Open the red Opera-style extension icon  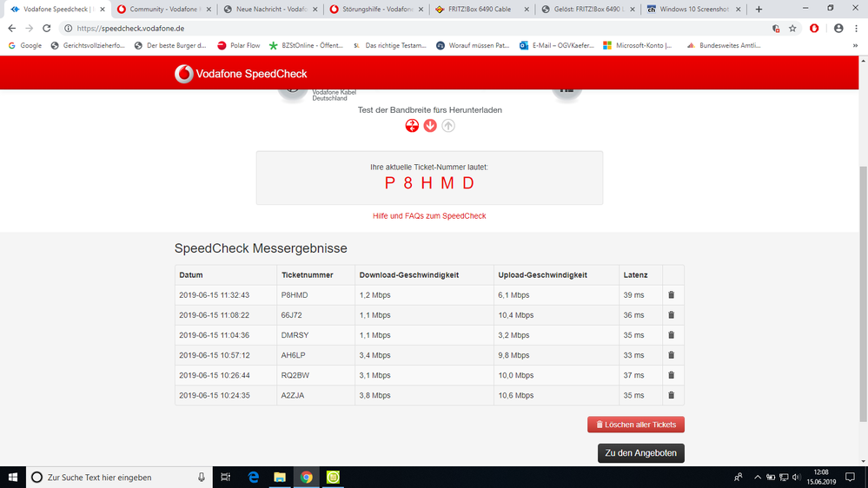[814, 28]
